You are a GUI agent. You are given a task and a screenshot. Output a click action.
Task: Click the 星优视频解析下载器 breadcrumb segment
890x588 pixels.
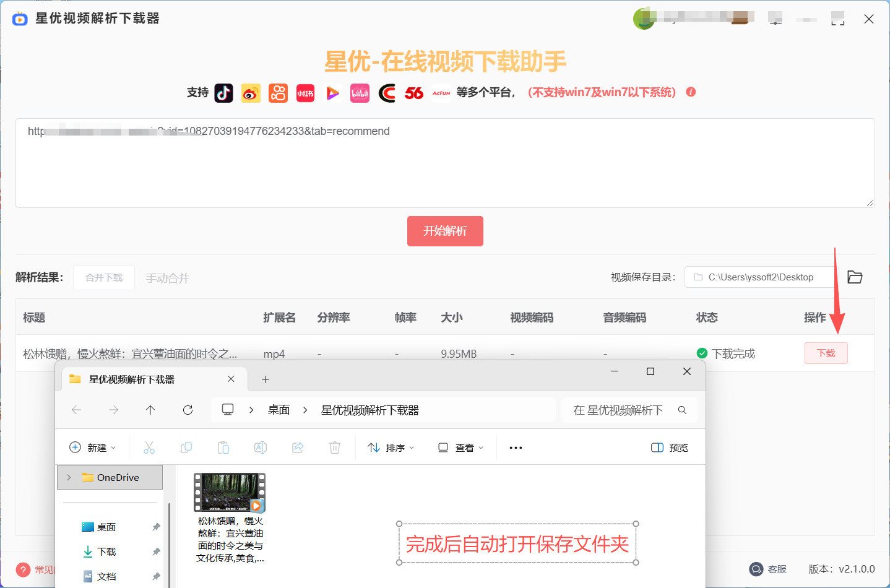(x=370, y=410)
